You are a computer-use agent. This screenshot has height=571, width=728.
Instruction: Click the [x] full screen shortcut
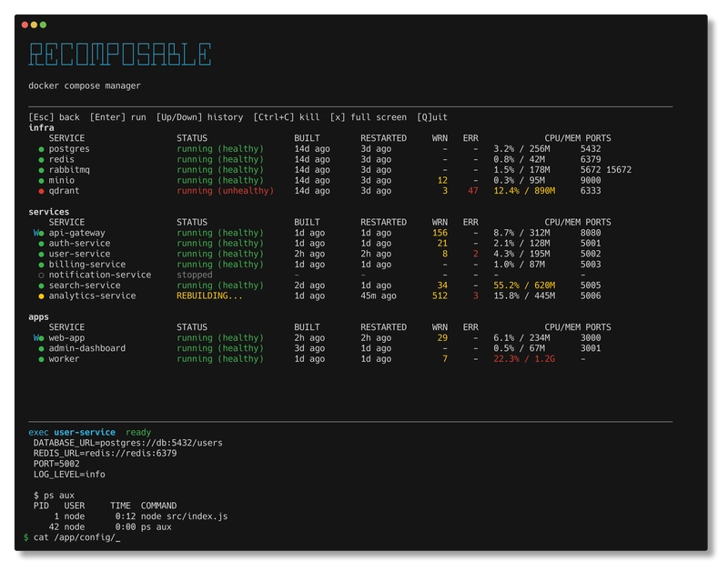[368, 117]
